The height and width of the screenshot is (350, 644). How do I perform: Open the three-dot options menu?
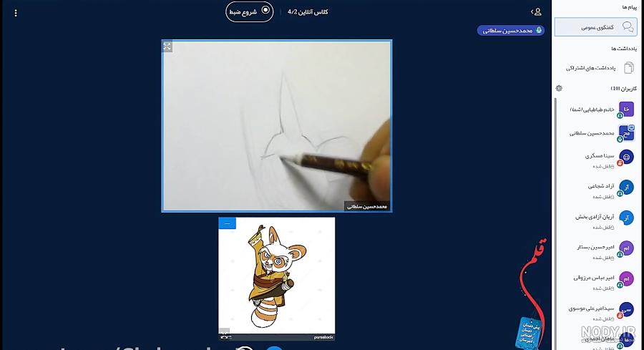(16, 13)
